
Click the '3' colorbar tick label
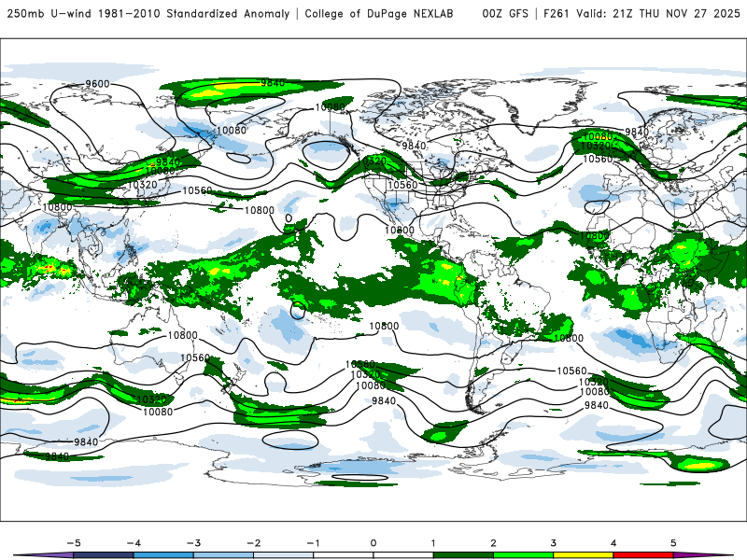click(554, 543)
